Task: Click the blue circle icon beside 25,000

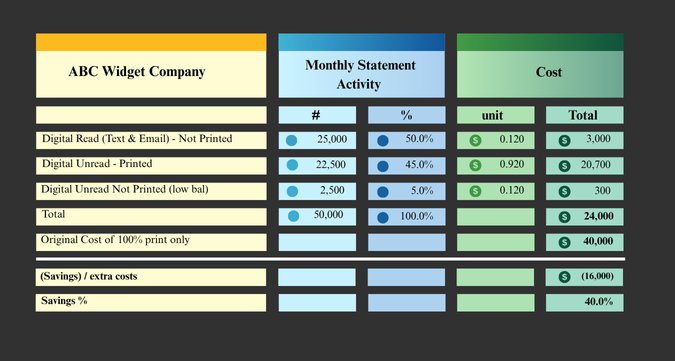Action: click(291, 140)
